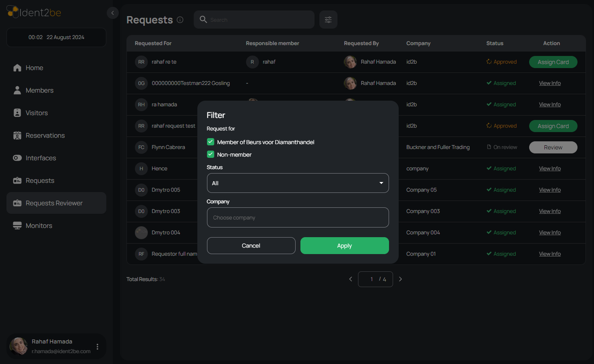The width and height of the screenshot is (594, 364).
Task: Open the filter settings icon beside search
Action: tap(328, 20)
